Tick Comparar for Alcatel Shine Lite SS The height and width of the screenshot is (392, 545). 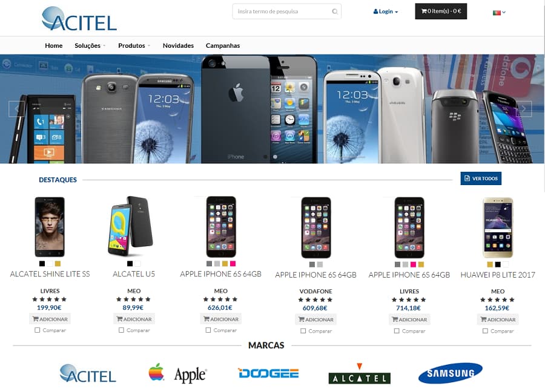[x=37, y=330]
